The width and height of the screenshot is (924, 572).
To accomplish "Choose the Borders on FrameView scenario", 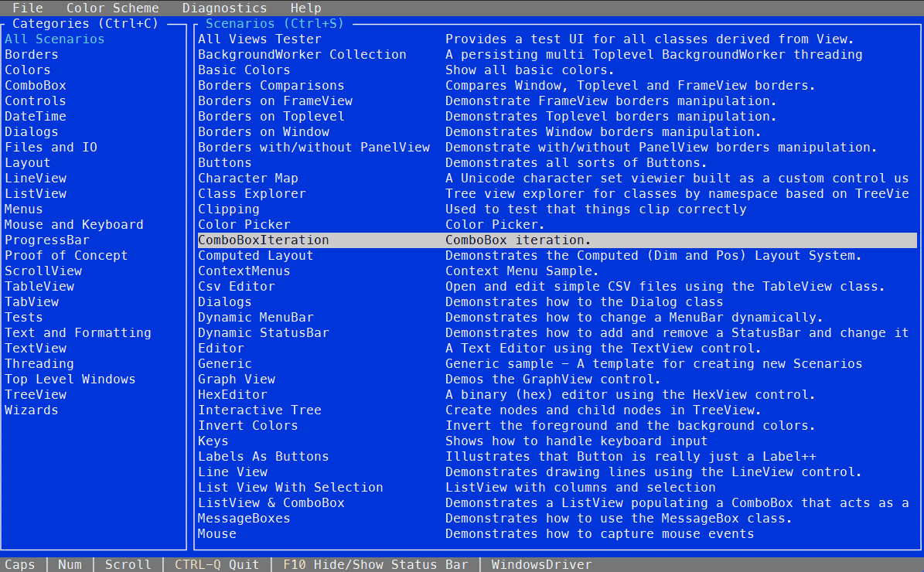I will tap(275, 100).
